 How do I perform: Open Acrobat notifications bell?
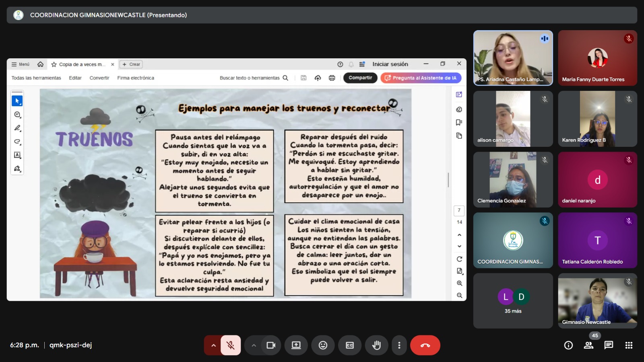(351, 64)
